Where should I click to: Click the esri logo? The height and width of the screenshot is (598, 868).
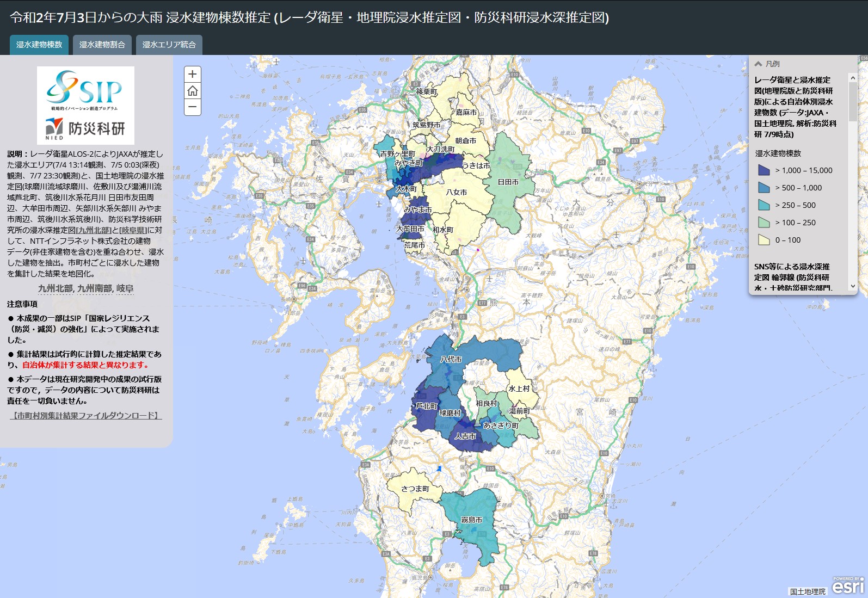(848, 586)
